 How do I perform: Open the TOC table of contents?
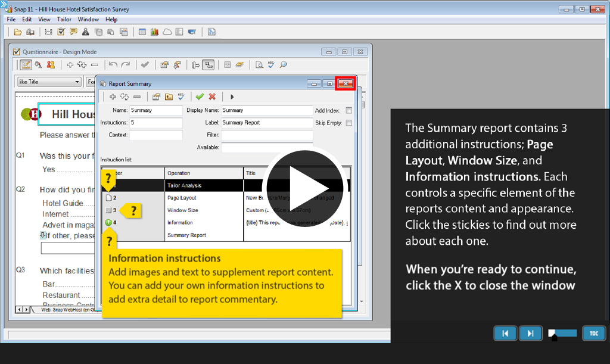pyautogui.click(x=594, y=333)
